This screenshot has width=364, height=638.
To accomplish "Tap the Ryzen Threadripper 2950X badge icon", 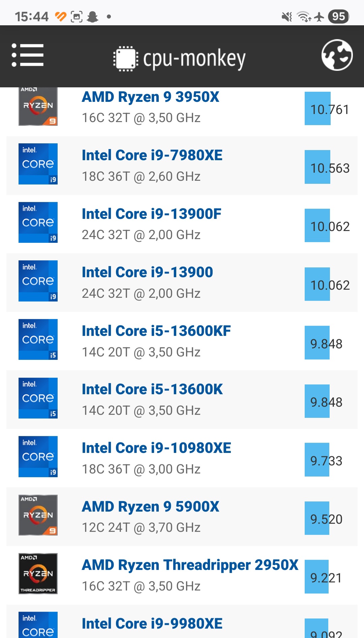I will pos(38,574).
